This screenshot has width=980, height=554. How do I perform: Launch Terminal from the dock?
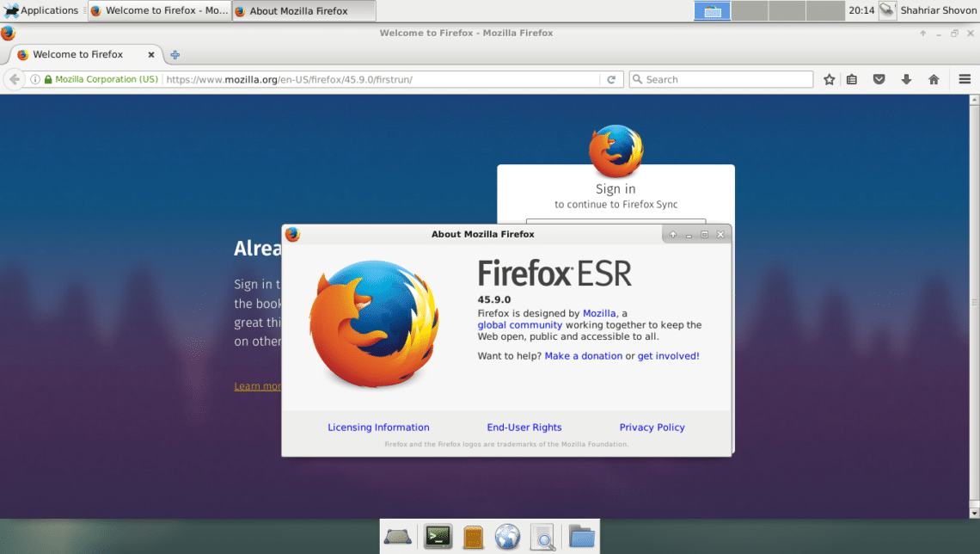pos(438,537)
